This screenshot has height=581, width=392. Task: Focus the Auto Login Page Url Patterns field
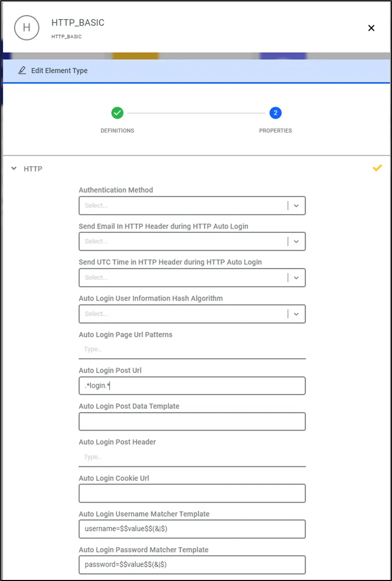[x=192, y=349]
